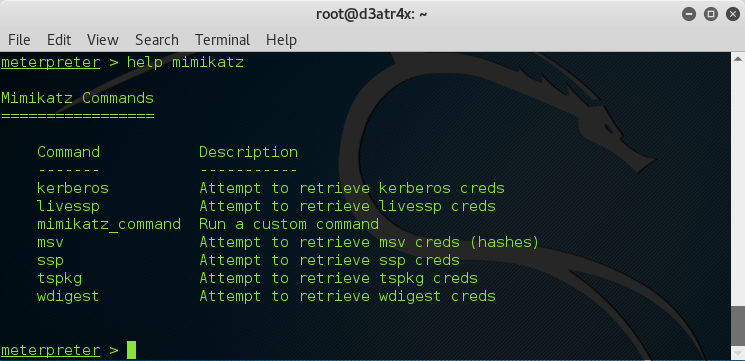Click 'Run a custom command' description
Image resolution: width=745 pixels, height=361 pixels.
[289, 224]
